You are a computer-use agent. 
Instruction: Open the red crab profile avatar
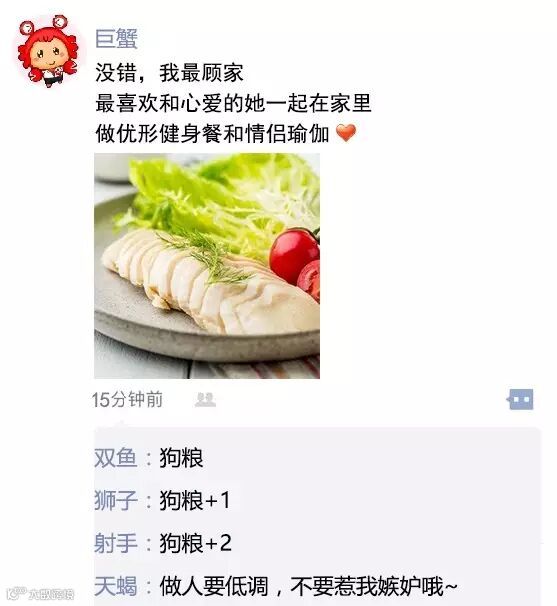[x=48, y=51]
